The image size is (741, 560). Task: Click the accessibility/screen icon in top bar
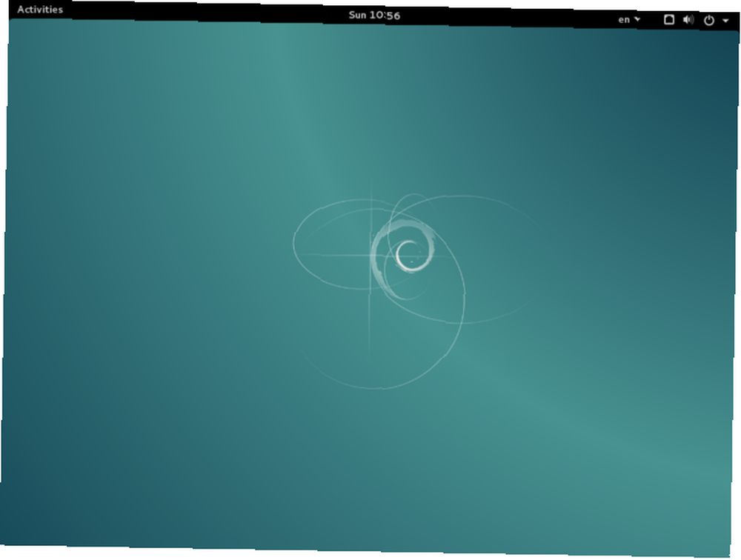(668, 19)
